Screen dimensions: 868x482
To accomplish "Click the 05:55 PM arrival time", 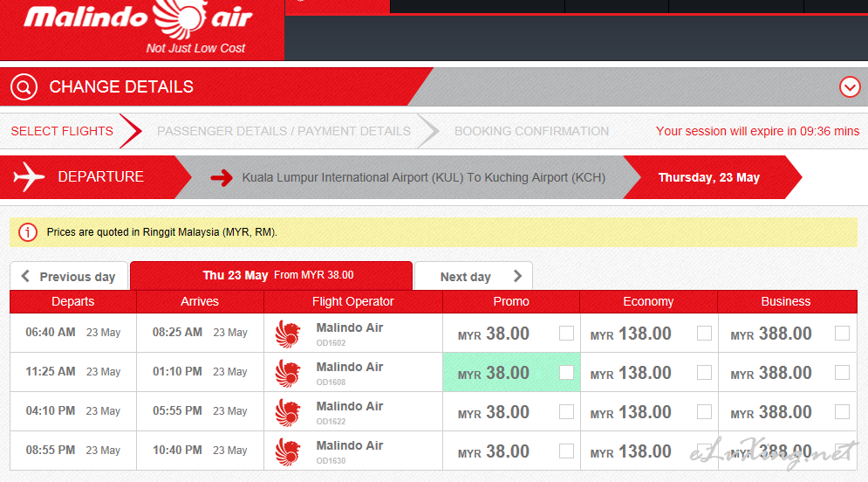I will [178, 411].
